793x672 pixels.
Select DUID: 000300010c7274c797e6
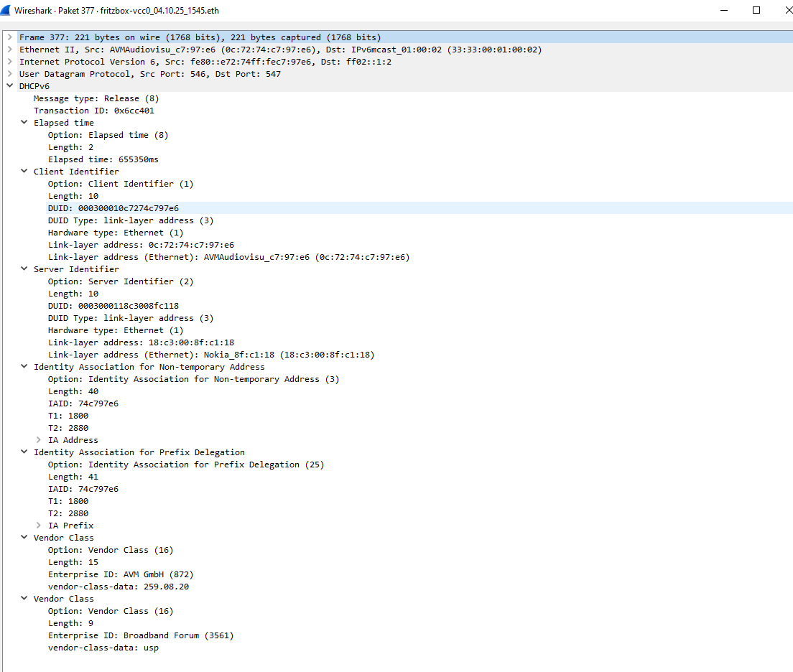click(x=113, y=207)
